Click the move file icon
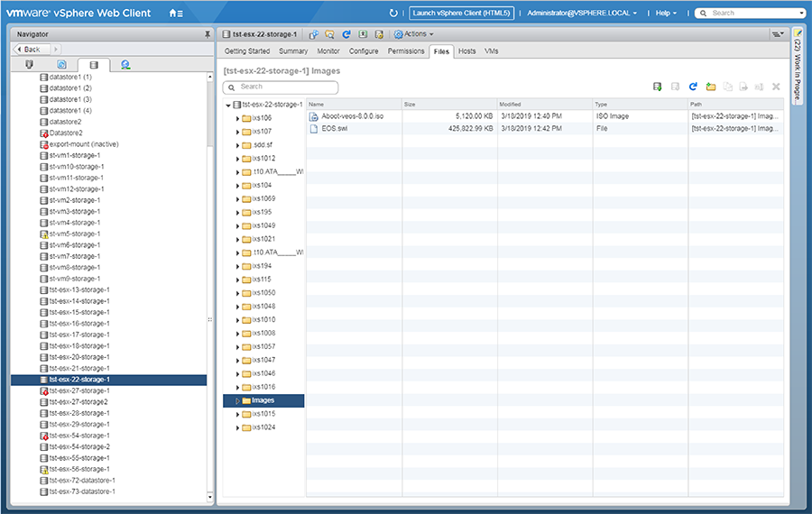 (743, 87)
